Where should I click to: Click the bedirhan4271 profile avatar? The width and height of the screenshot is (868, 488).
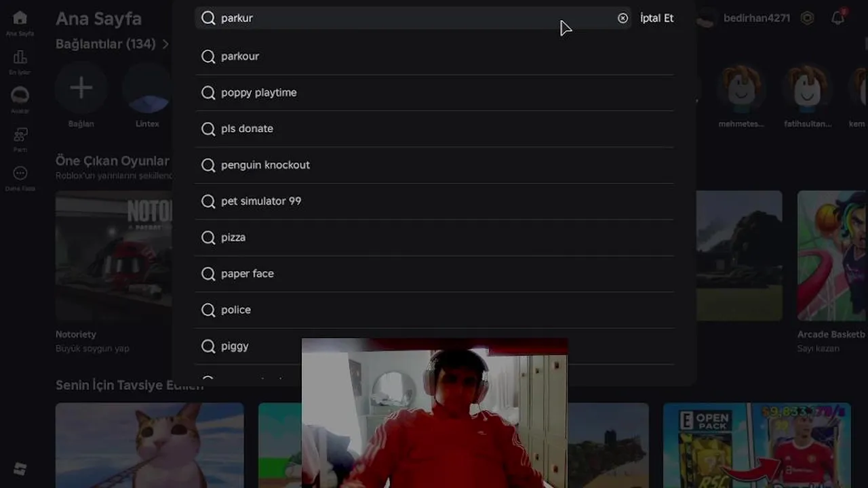pyautogui.click(x=706, y=18)
